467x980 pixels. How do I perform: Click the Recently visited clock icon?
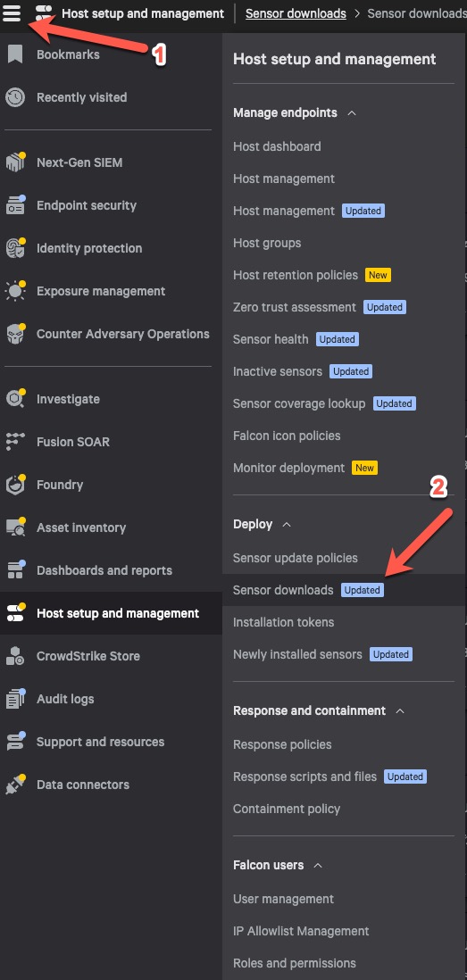coord(15,97)
